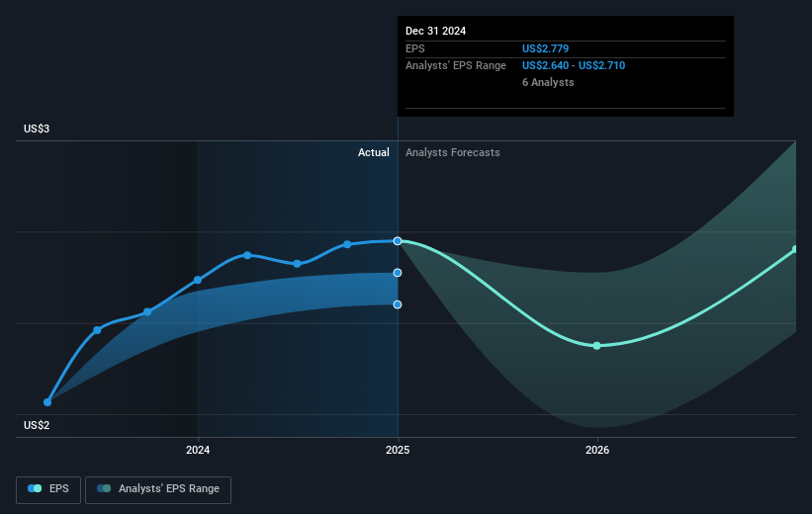Click the 'Actual' label
812x514 pixels.
point(374,152)
